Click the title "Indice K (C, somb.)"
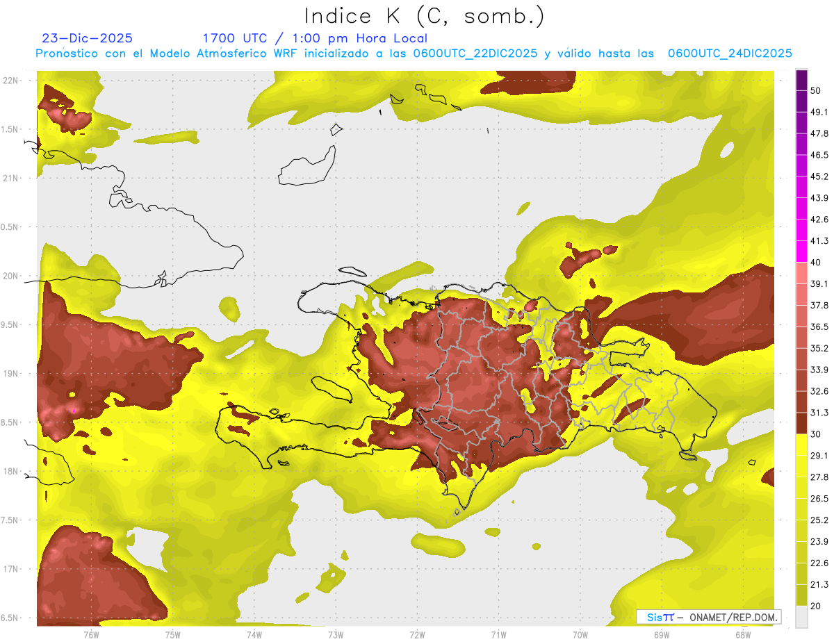 [425, 17]
